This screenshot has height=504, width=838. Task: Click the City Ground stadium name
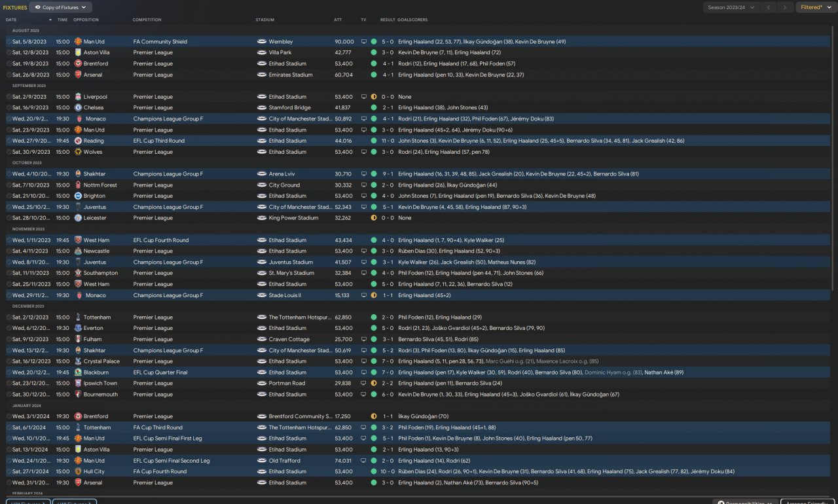pyautogui.click(x=284, y=185)
